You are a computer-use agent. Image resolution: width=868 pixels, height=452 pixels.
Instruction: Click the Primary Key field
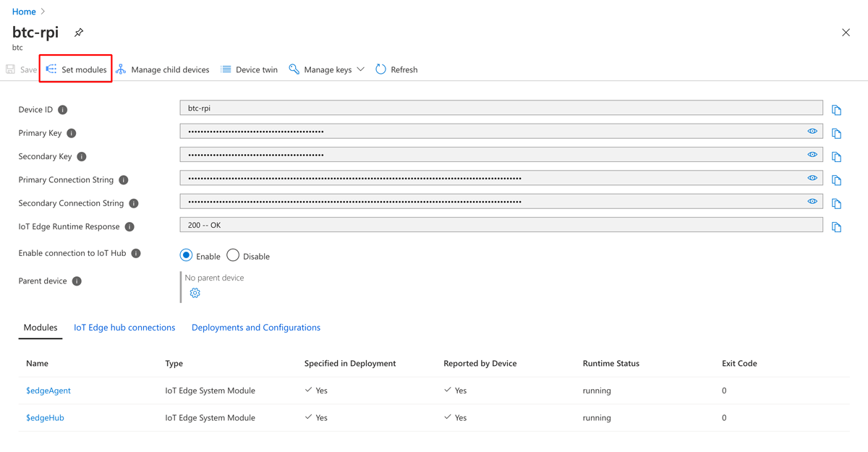501,132
